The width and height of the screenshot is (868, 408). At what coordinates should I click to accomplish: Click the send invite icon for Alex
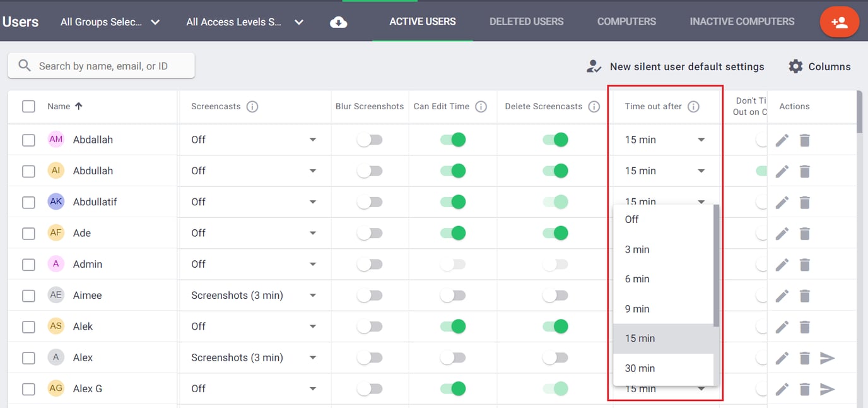click(827, 358)
